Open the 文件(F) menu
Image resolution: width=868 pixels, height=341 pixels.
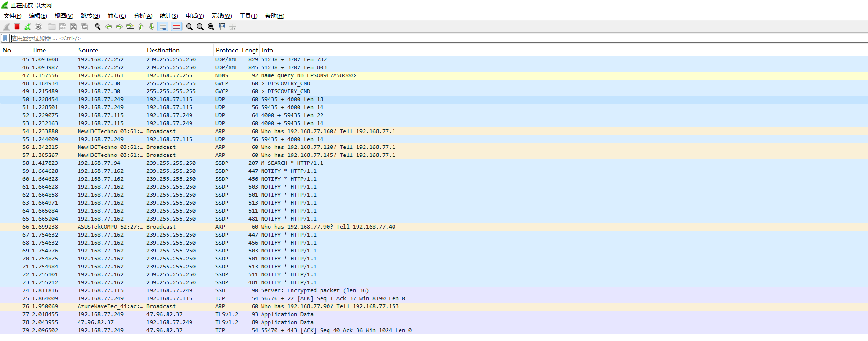(13, 16)
